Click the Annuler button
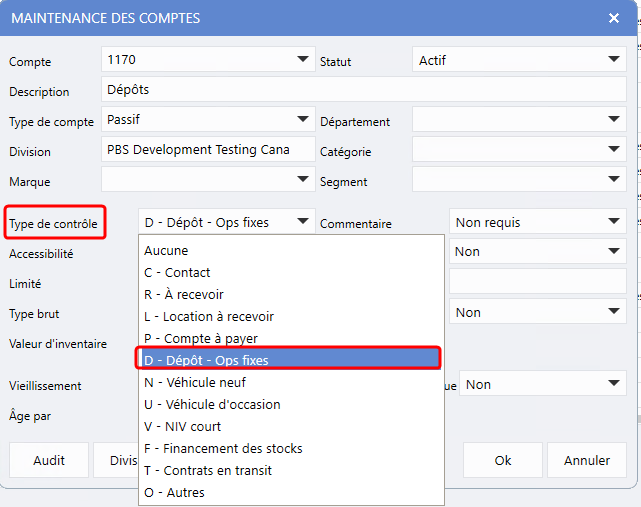This screenshot has height=507, width=641. pos(587,460)
